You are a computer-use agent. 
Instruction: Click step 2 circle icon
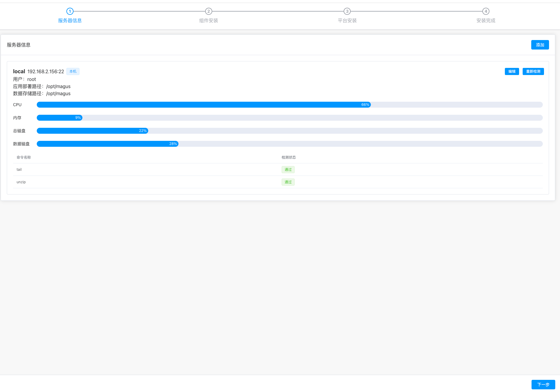pos(208,11)
